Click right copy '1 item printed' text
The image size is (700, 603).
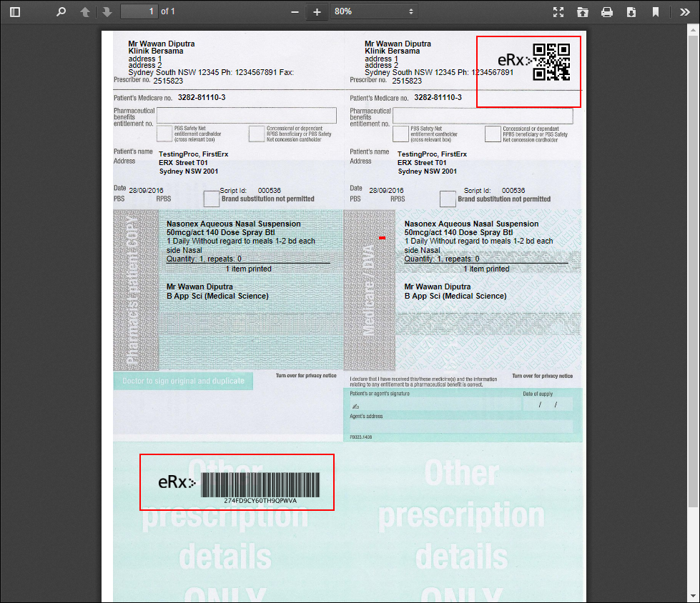point(486,269)
